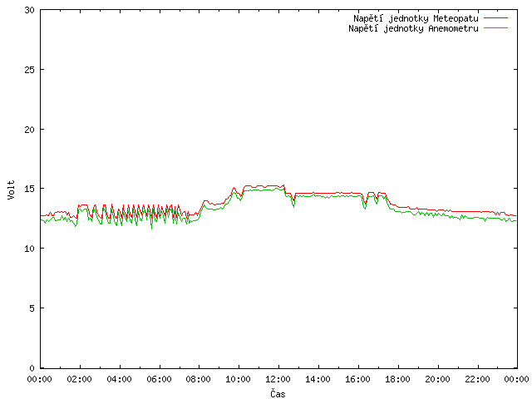The width and height of the screenshot is (532, 399).
Task: Click the 'Volt' y-axis title
Action: point(11,190)
